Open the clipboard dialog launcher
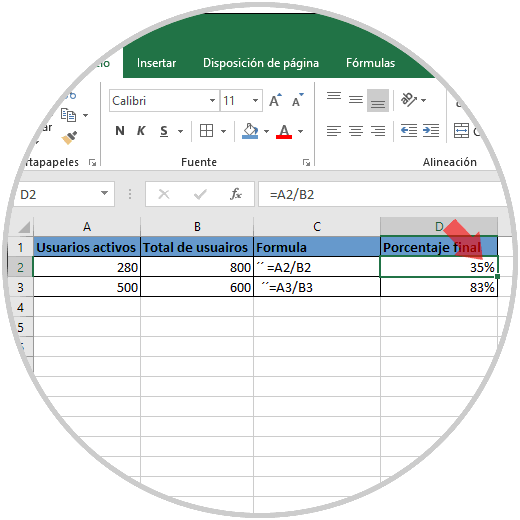 (92, 162)
